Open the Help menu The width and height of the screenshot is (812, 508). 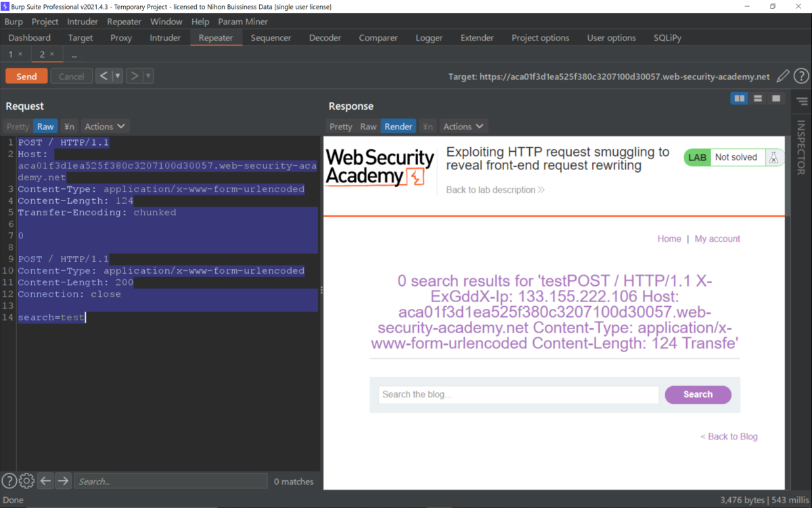[x=200, y=22]
